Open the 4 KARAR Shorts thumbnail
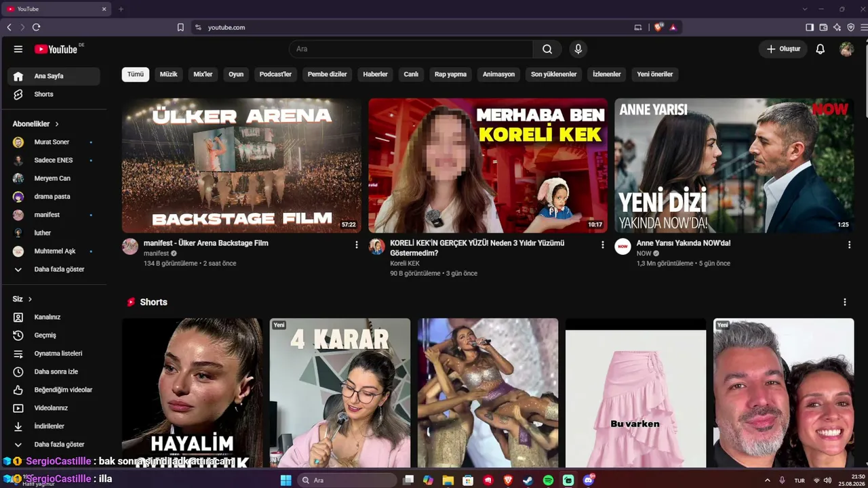Image resolution: width=868 pixels, height=488 pixels. coord(340,393)
